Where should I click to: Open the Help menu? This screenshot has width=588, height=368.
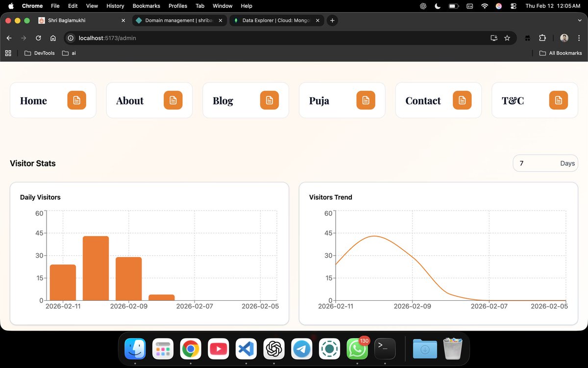[246, 6]
